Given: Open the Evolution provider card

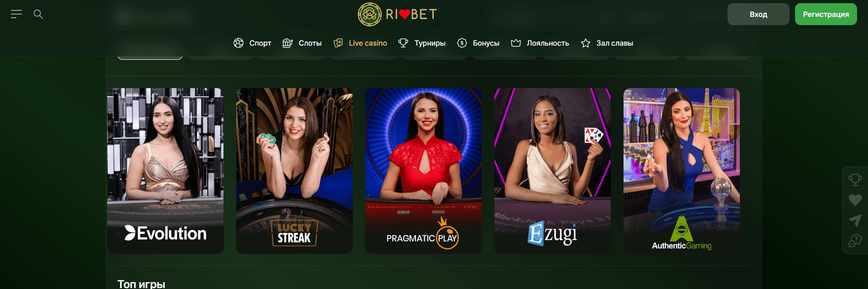Looking at the screenshot, I should point(165,171).
